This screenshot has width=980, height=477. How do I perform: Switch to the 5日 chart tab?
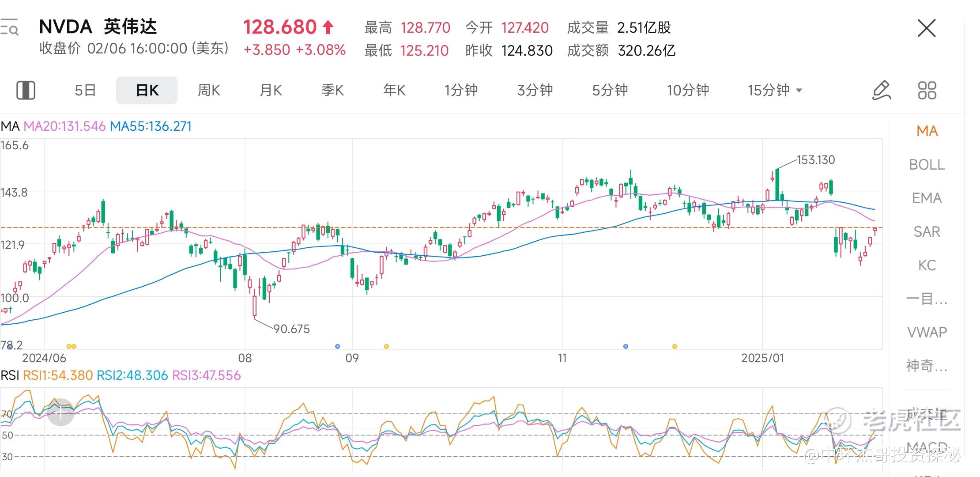coord(85,90)
